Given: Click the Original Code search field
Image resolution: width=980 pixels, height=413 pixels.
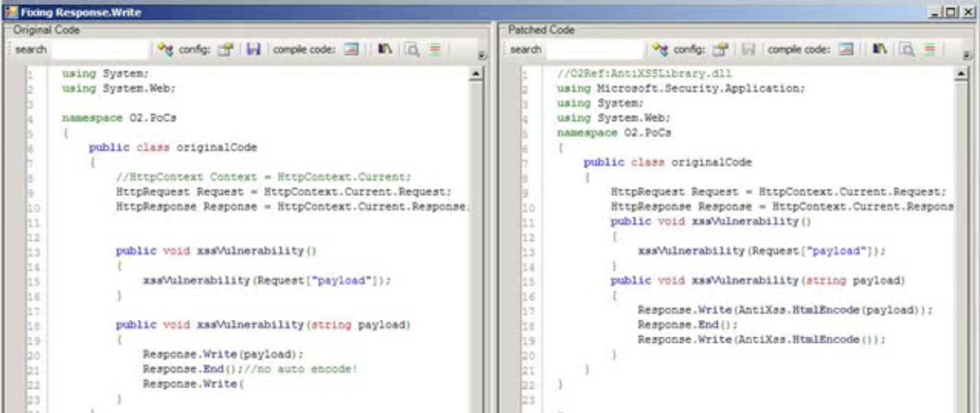Looking at the screenshot, I should click(100, 50).
